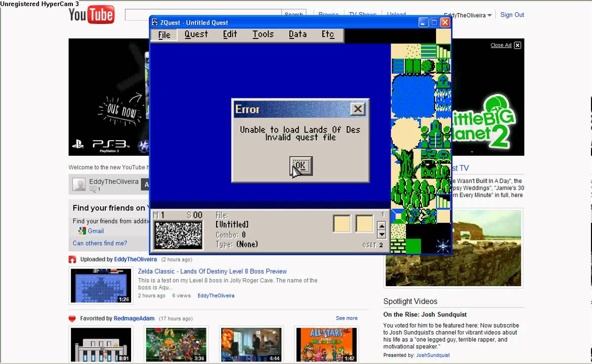Open the EddyTheOliveira account dropdown
592x364 pixels.
(x=468, y=16)
